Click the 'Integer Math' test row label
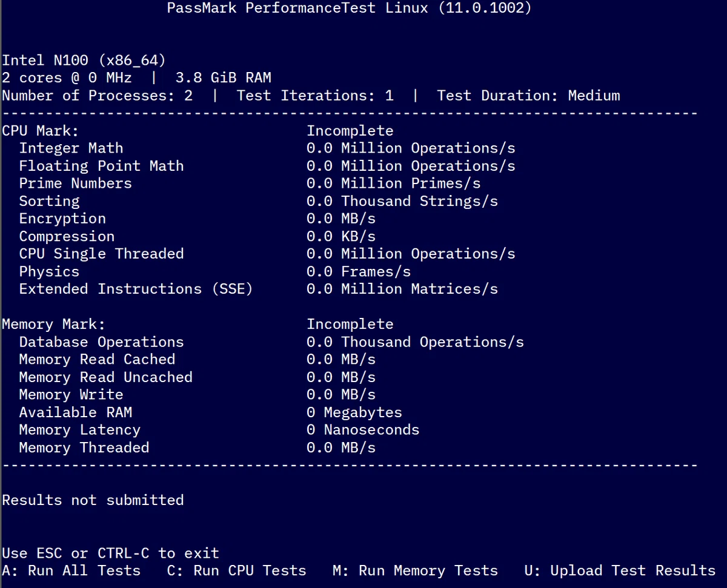727x588 pixels. [x=71, y=148]
